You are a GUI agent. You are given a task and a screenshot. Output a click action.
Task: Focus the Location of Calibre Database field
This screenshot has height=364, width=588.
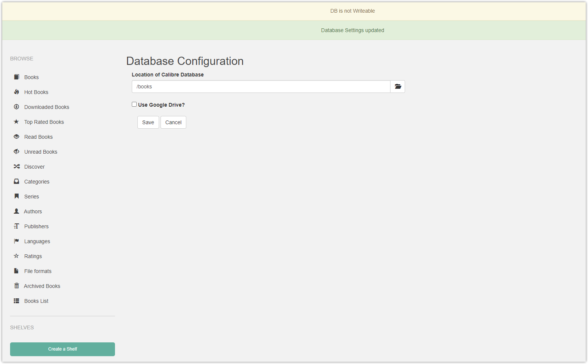(261, 87)
